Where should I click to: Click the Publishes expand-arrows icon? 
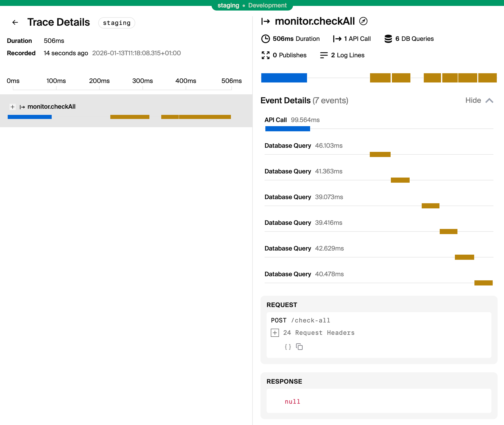point(265,55)
